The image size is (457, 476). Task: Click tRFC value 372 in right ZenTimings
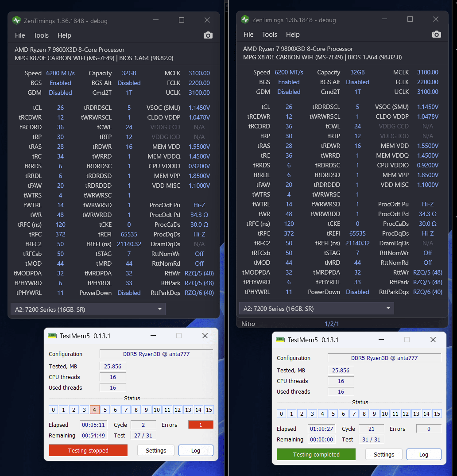(289, 233)
